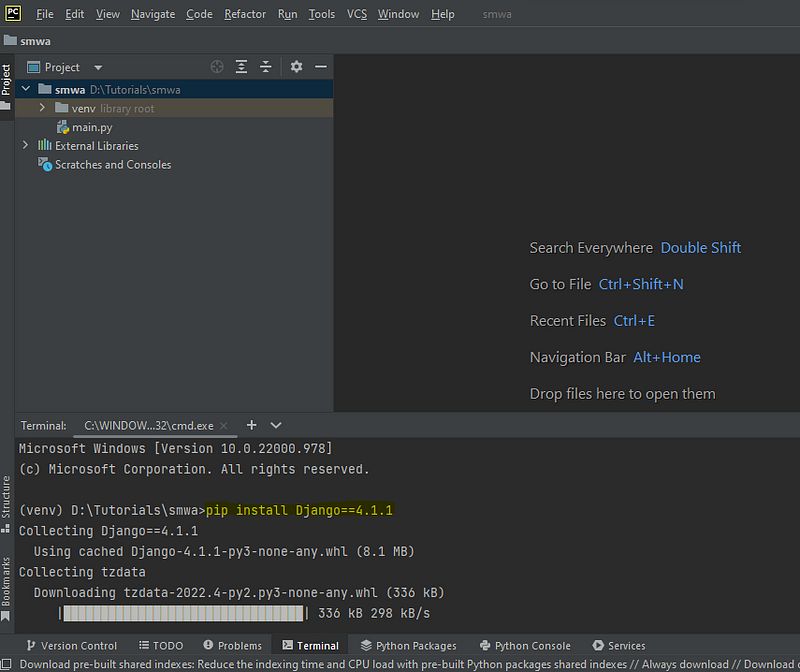Open the Run menu
The height and width of the screenshot is (672, 800).
pos(287,14)
